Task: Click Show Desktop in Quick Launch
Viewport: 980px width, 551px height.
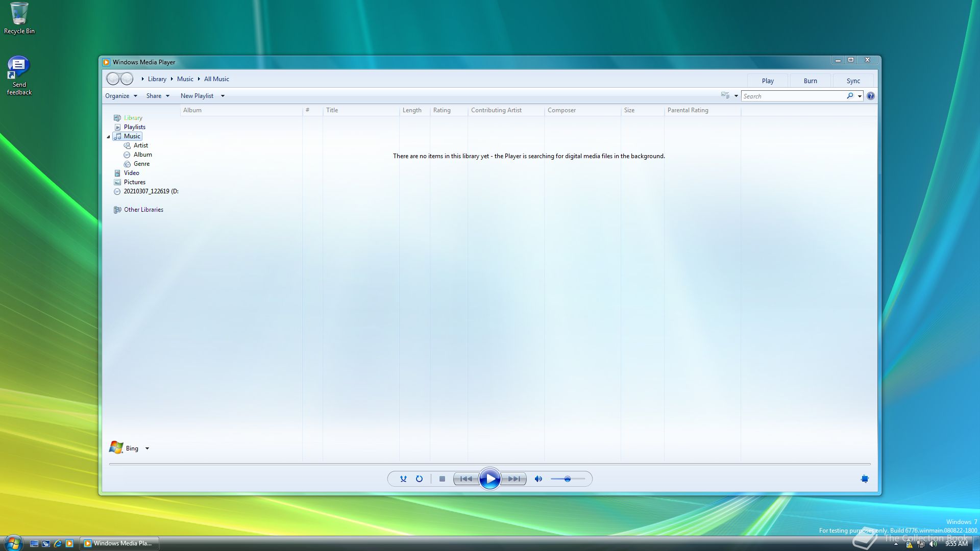Action: [x=34, y=543]
